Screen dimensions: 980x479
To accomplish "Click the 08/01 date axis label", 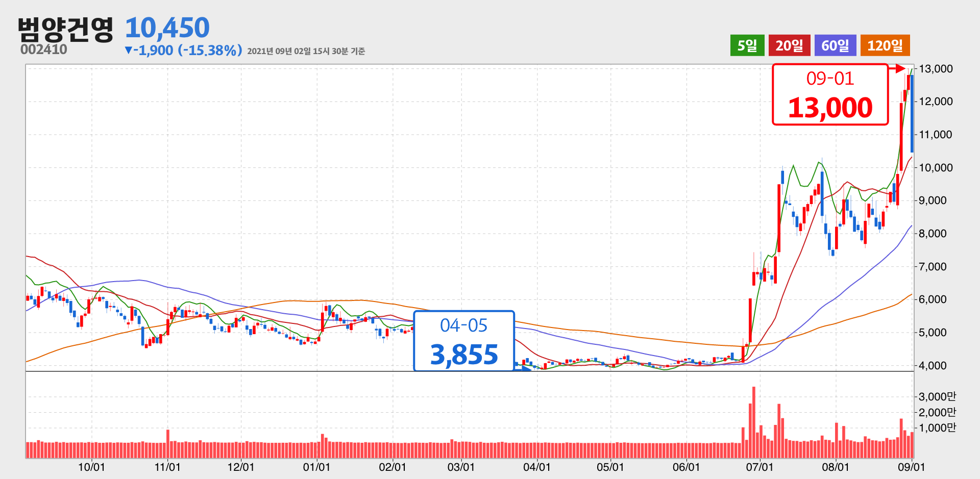I will tap(836, 467).
